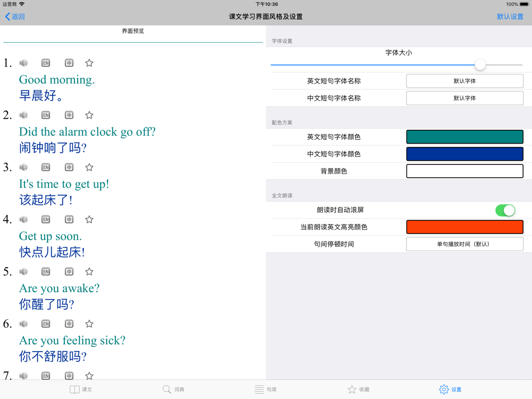This screenshot has height=399, width=532.
Task: Toggle EN icon for sentence 2
Action: pos(46,115)
